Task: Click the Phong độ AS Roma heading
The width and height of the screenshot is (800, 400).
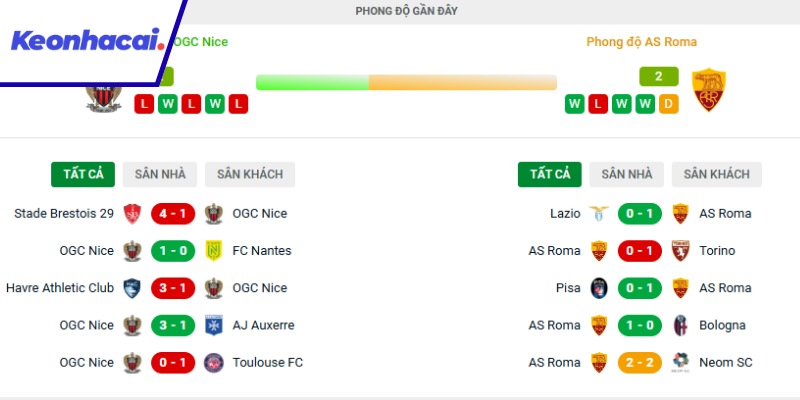Action: click(641, 42)
